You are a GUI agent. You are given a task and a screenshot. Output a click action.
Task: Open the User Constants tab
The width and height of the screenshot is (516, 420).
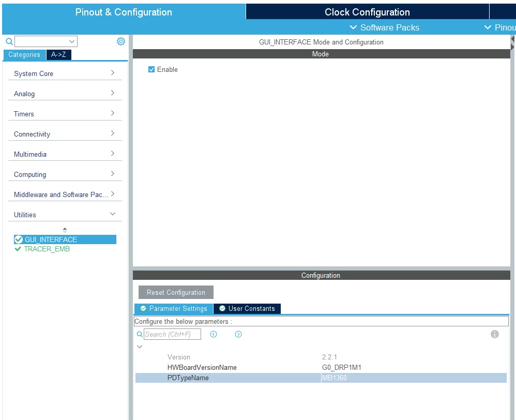(x=247, y=308)
